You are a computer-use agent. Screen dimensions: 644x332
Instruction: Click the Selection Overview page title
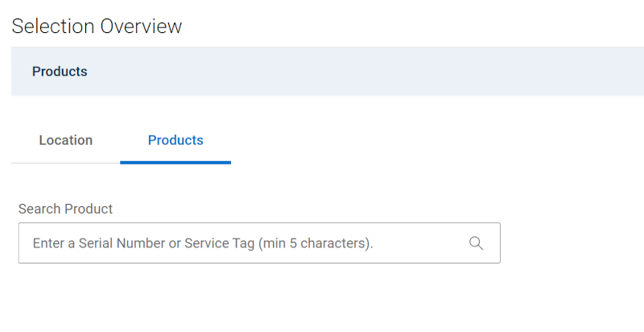97,26
